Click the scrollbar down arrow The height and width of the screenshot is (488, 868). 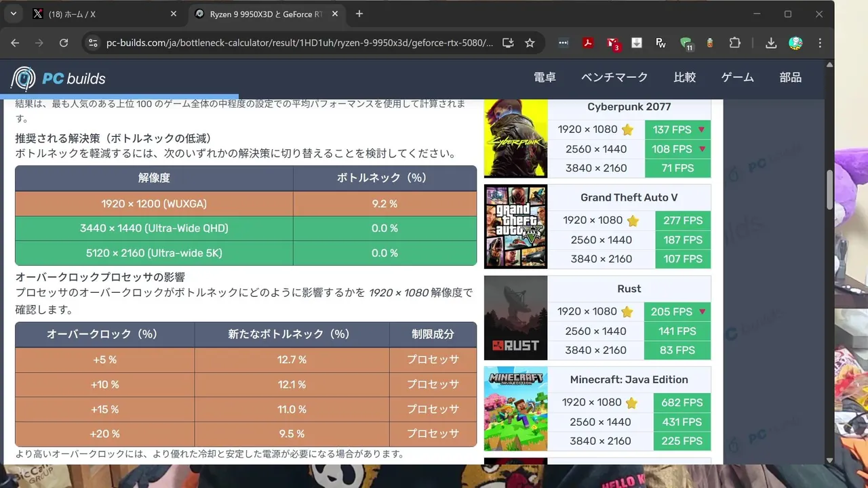(x=829, y=460)
